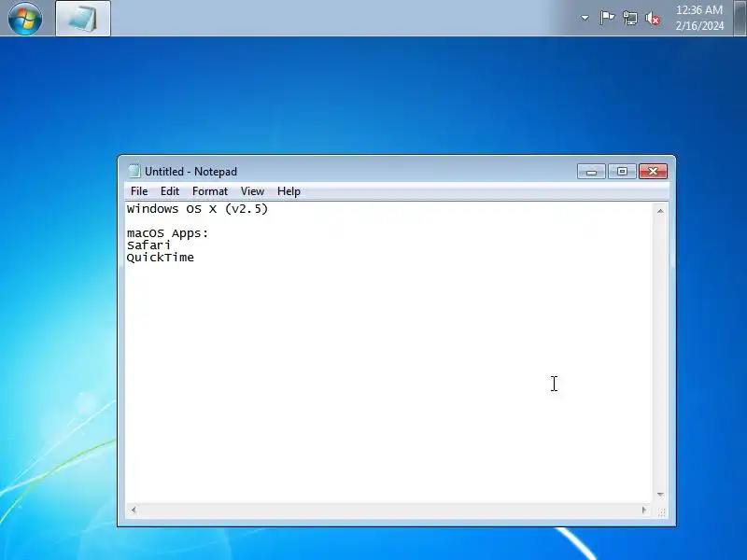Click the word 'Safari'

tap(148, 245)
